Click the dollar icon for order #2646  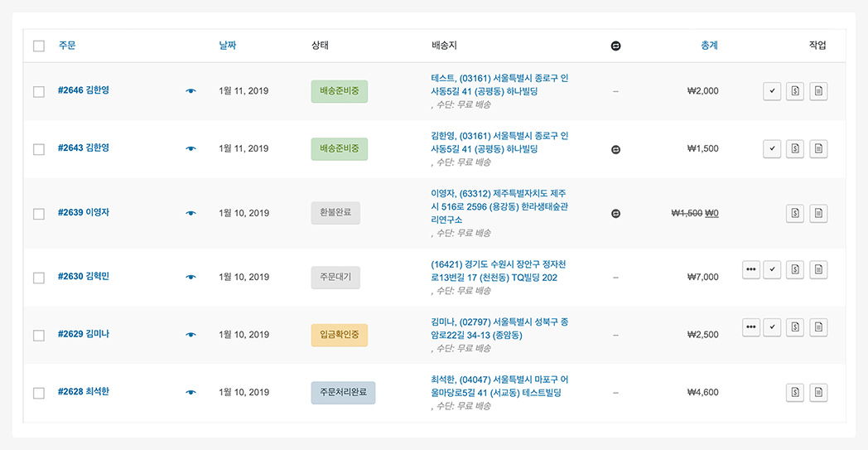(795, 91)
